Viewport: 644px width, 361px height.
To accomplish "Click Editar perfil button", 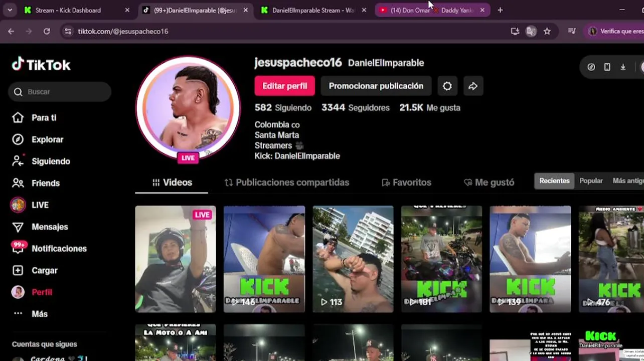I will coord(284,86).
